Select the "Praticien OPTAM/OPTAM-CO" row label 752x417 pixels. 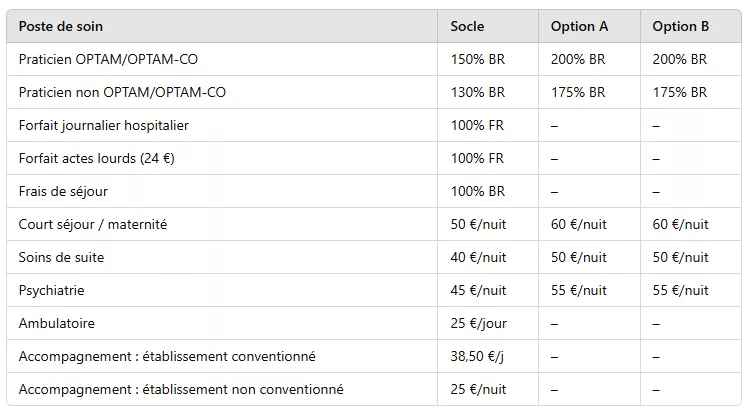[108, 60]
